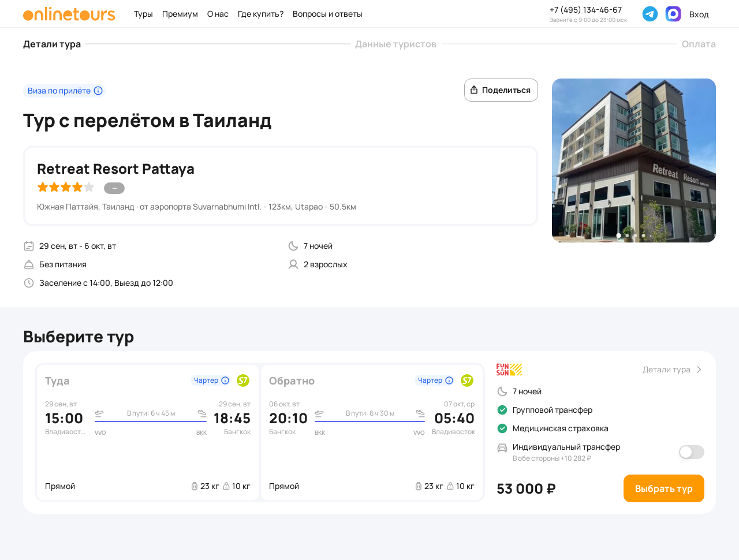Screen dimensions: 739x560
Task: Open Где купить? menu item
Action: (x=260, y=14)
